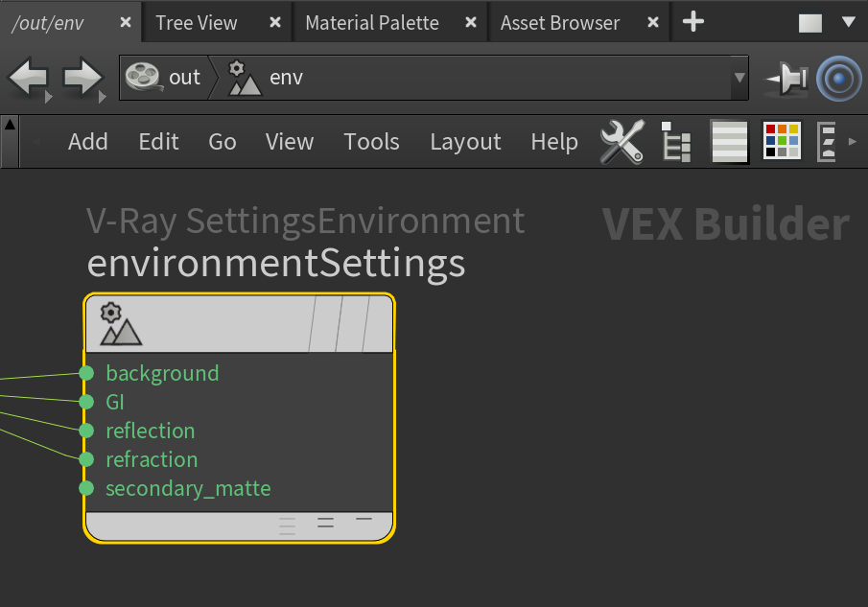Viewport: 868px width, 607px height.
Task: Click the environmentSettings node mountain icon
Action: tap(120, 324)
